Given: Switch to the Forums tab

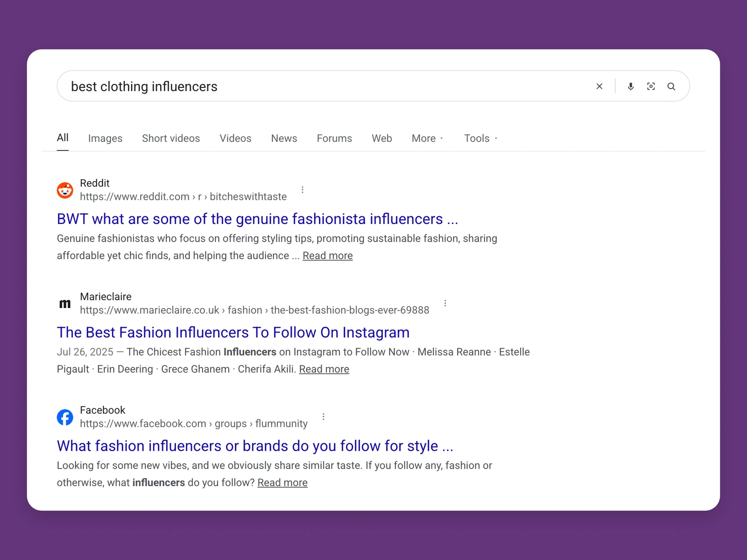Looking at the screenshot, I should tap(334, 138).
